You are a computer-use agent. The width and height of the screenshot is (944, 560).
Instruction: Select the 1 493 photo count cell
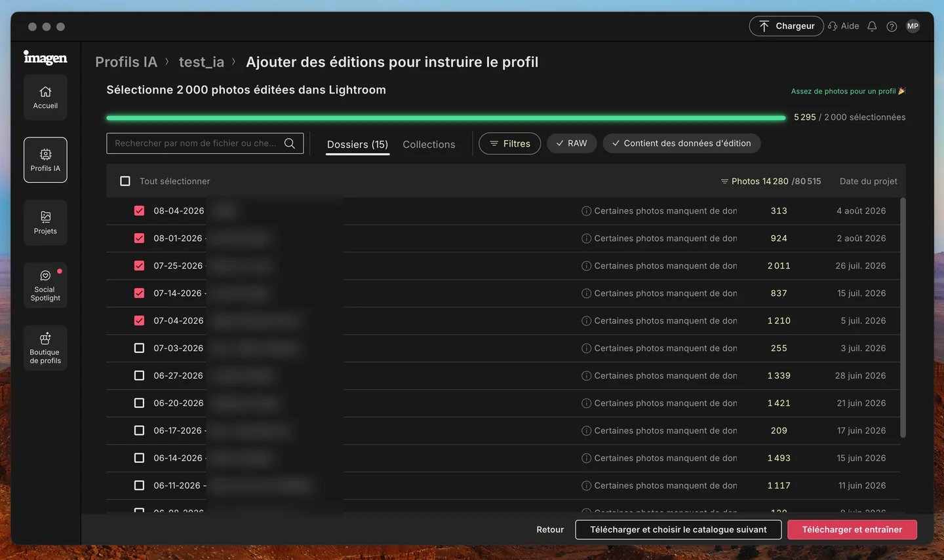point(779,458)
